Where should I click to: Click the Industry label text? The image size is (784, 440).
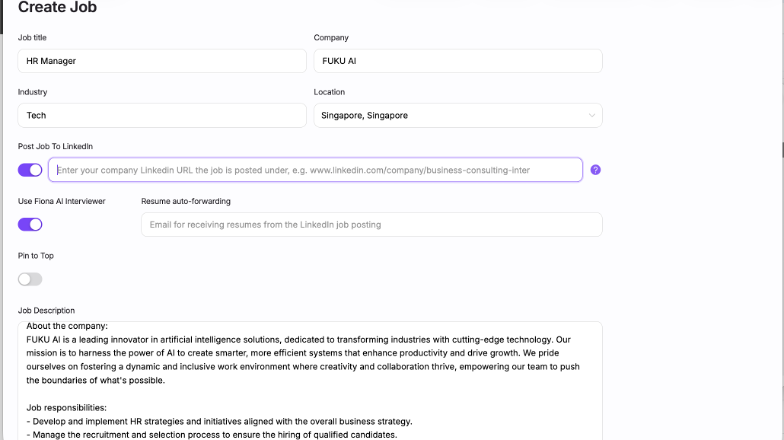tap(32, 92)
